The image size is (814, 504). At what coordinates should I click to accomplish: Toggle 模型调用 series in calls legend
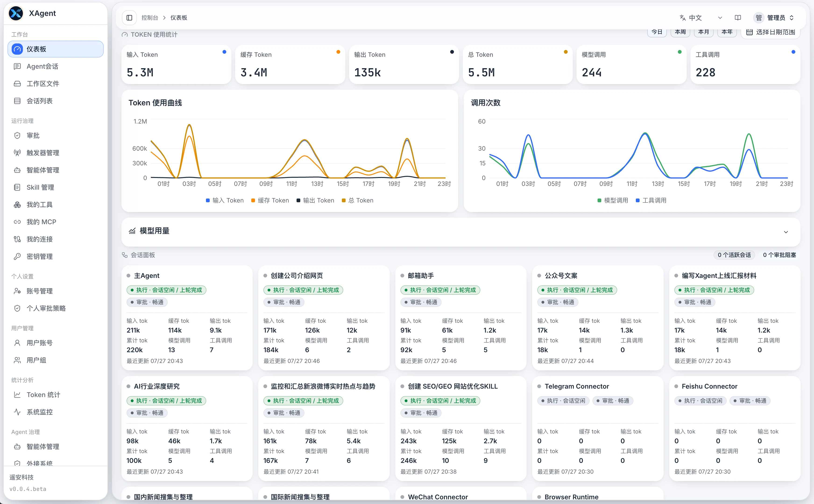(x=613, y=200)
